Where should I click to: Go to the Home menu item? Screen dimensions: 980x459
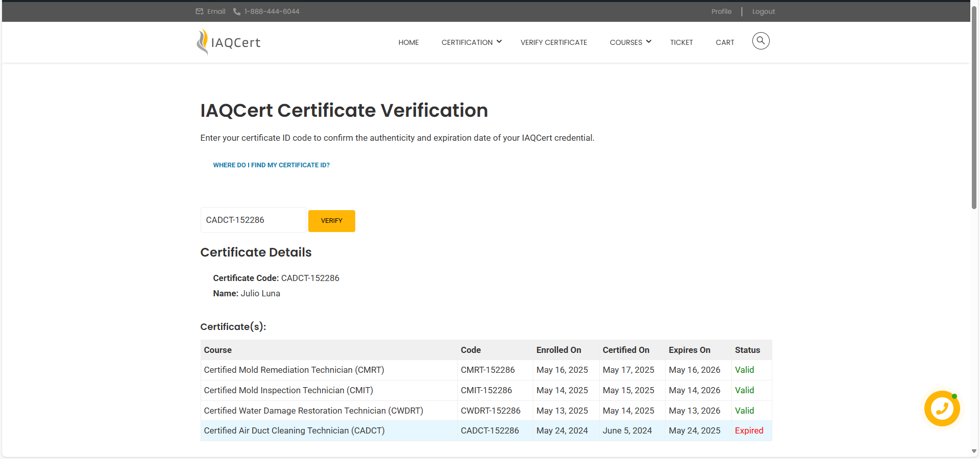coord(408,42)
